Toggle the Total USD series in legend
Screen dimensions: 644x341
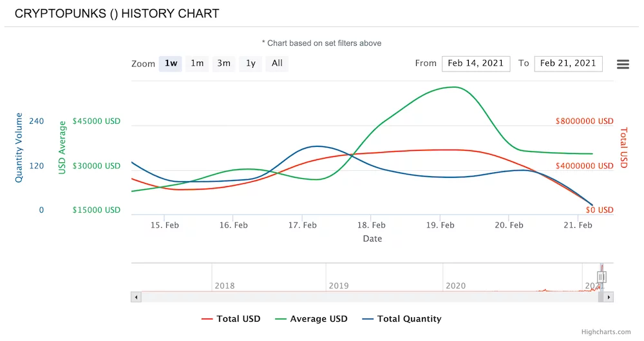(231, 319)
